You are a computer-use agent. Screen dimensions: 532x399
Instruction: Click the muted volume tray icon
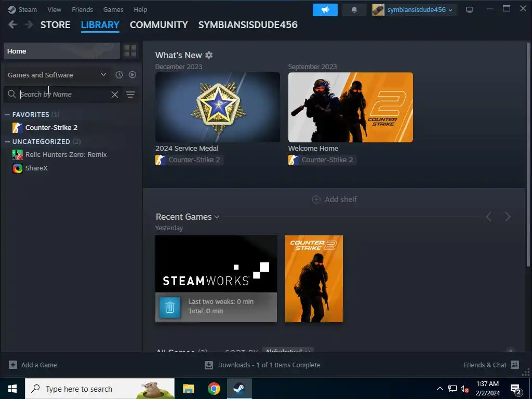coord(464,389)
